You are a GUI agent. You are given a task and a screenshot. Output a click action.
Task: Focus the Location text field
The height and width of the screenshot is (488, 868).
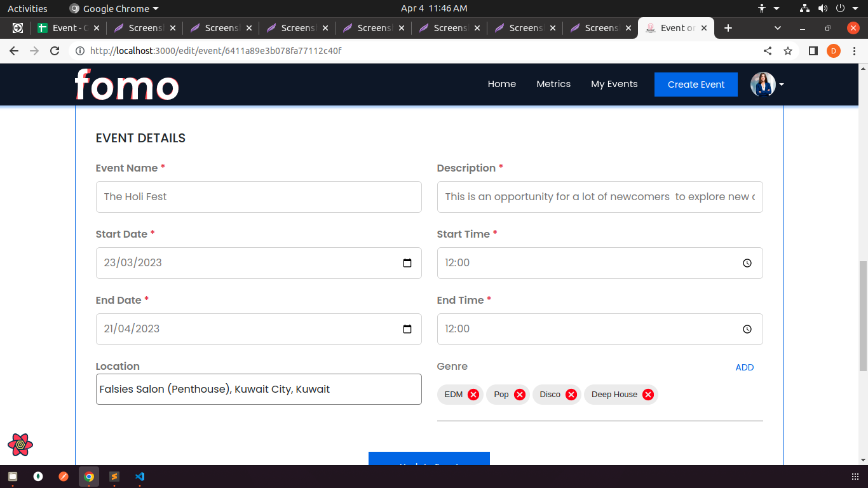pyautogui.click(x=259, y=389)
